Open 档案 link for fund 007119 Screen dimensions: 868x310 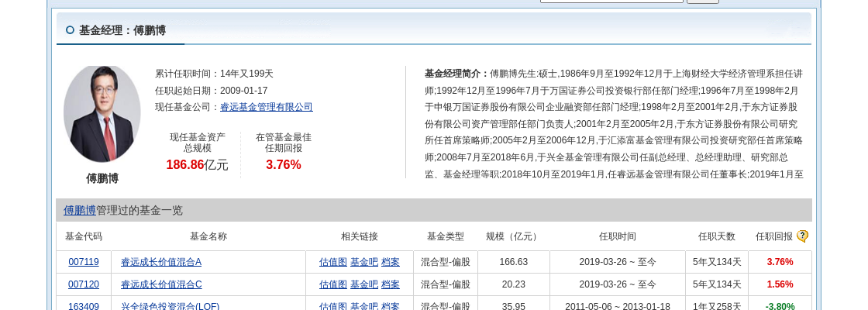tap(391, 262)
